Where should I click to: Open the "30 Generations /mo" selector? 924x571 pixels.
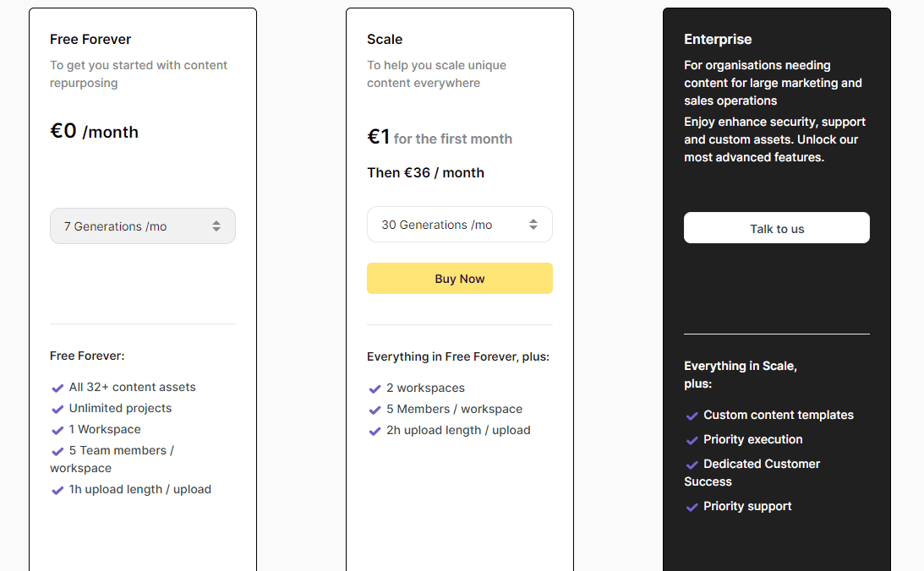coord(459,224)
